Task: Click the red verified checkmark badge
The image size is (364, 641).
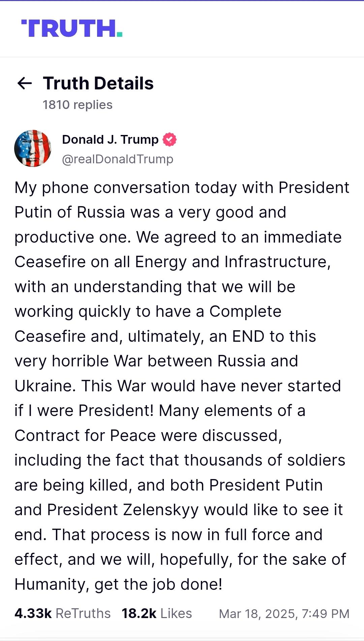Action: (170, 139)
